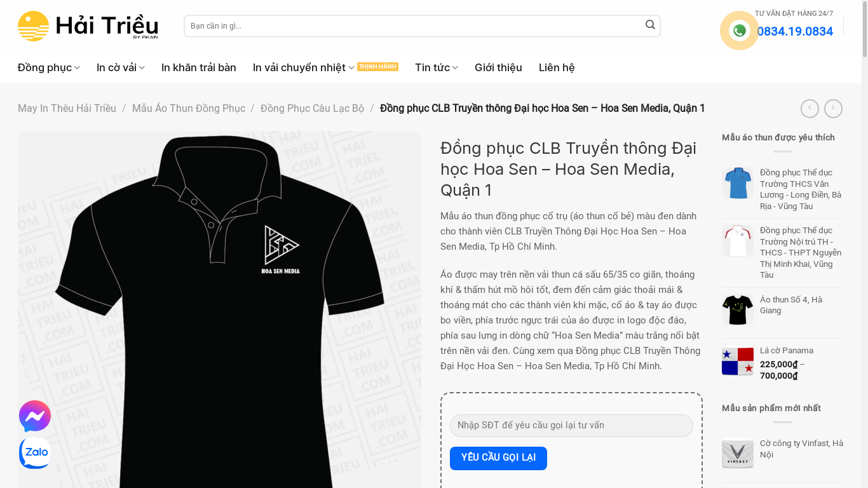Click the search magnifier icon
The height and width of the screenshot is (488, 868).
(x=650, y=25)
